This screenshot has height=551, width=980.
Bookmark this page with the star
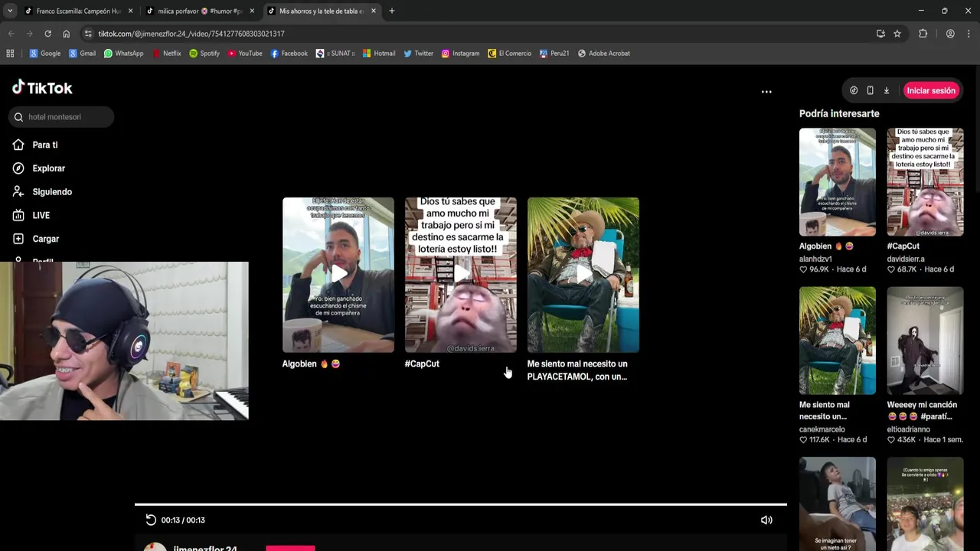coord(897,34)
